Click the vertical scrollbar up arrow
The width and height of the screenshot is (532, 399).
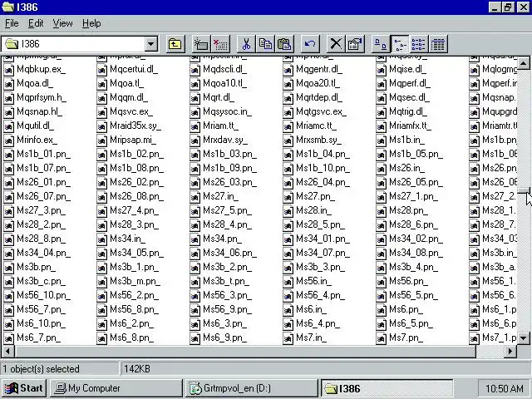pos(524,63)
